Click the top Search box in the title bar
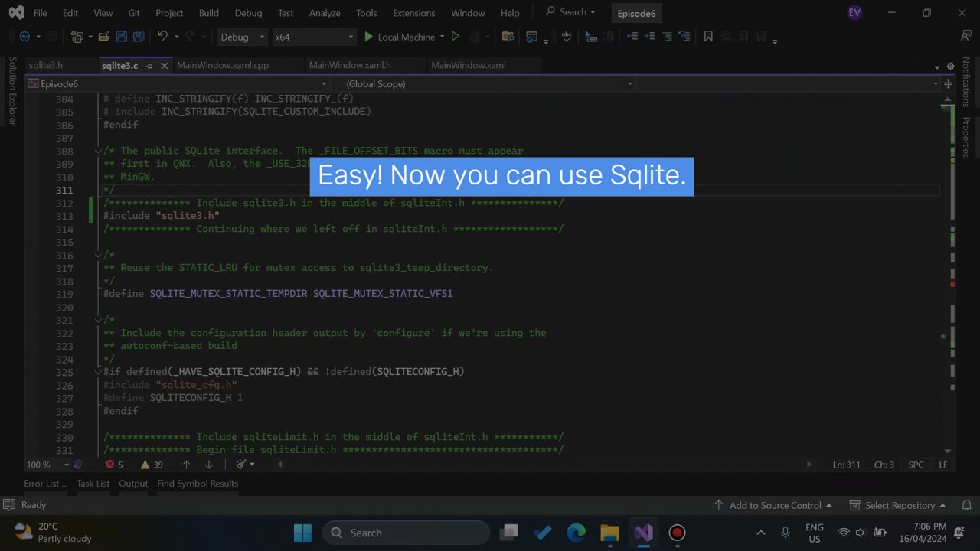The width and height of the screenshot is (980, 551). (570, 12)
